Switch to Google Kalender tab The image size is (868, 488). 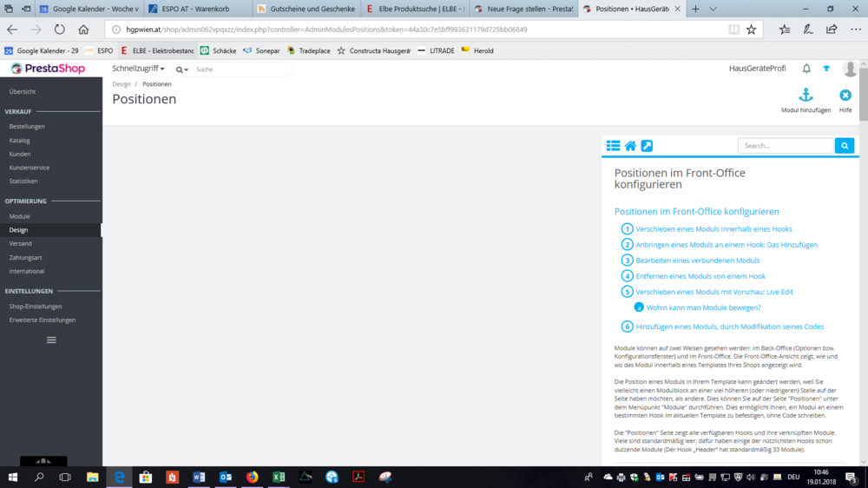click(89, 9)
